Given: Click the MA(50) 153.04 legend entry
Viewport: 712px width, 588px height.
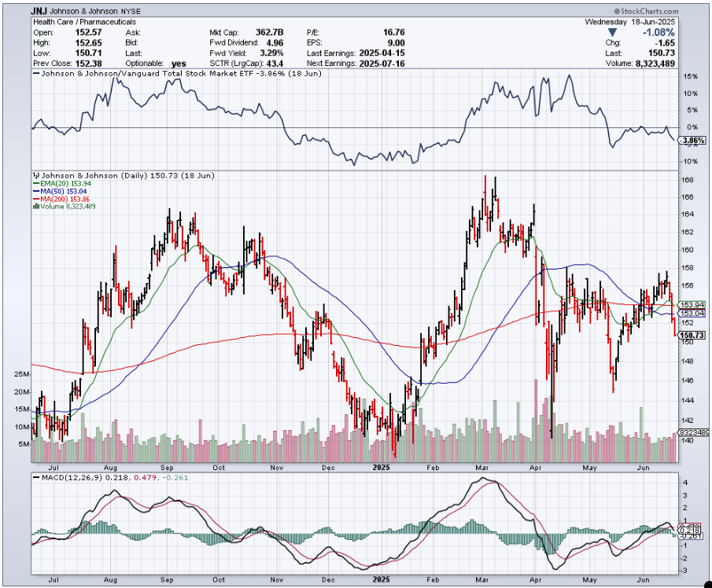Looking at the screenshot, I should (x=60, y=192).
